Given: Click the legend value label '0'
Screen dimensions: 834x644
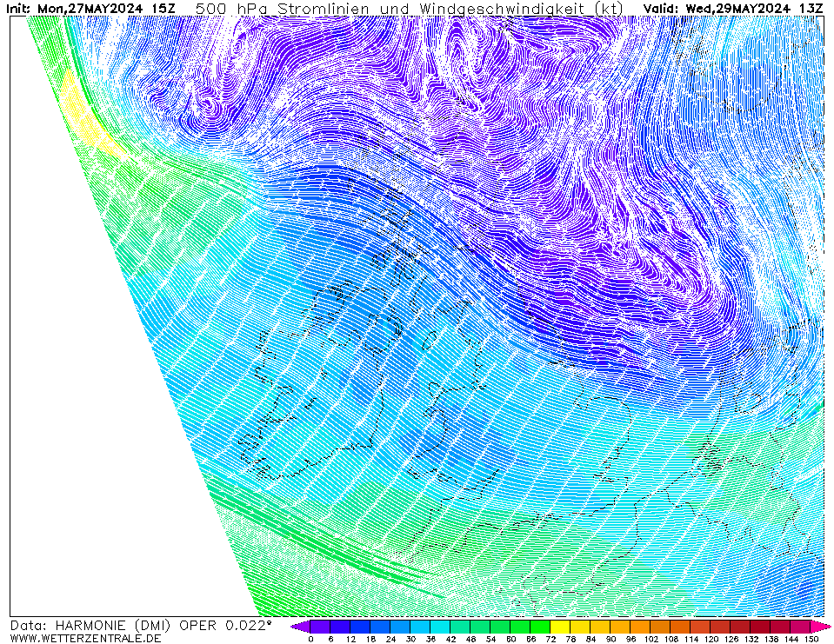Looking at the screenshot, I should (310, 639).
